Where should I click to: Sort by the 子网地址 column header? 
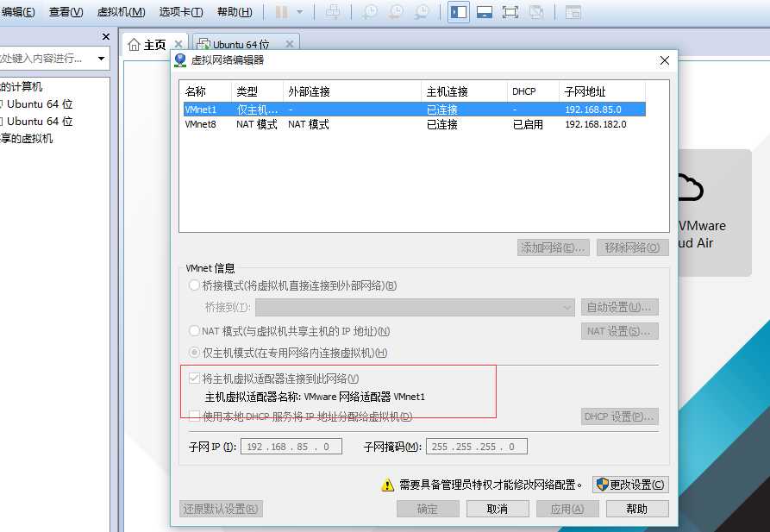[602, 91]
